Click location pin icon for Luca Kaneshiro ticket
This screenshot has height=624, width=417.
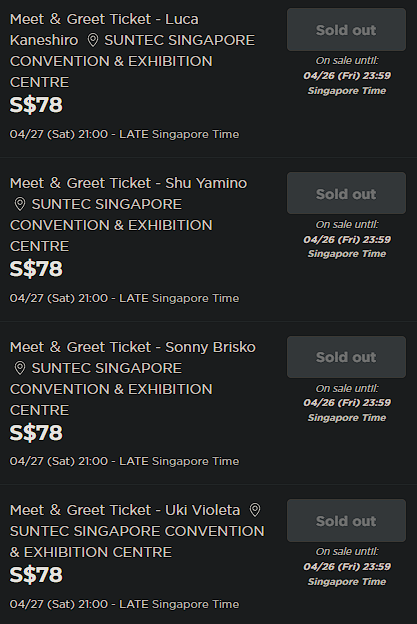93,40
